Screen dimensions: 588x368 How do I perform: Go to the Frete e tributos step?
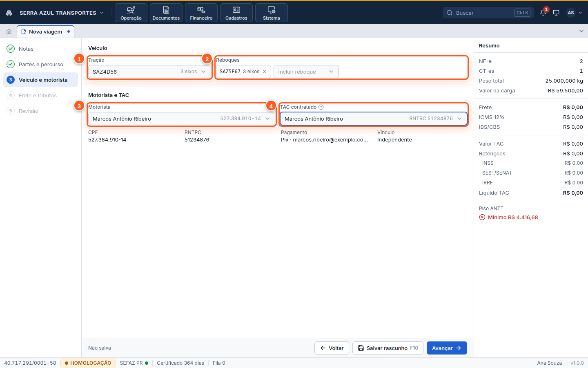40,95
